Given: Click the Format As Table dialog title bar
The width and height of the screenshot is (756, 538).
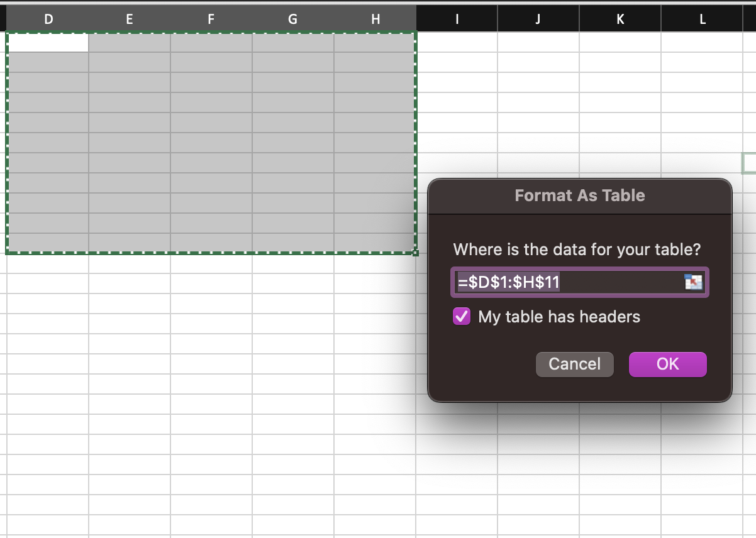Looking at the screenshot, I should (x=579, y=195).
